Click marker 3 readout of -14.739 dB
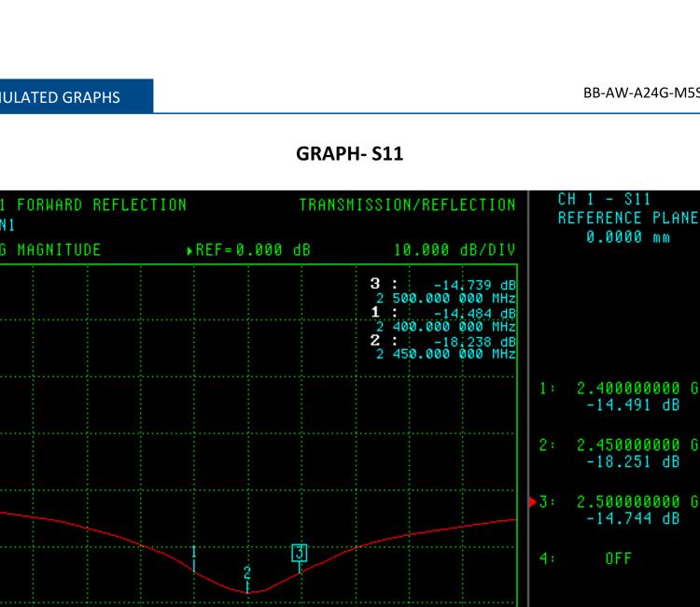 476,285
